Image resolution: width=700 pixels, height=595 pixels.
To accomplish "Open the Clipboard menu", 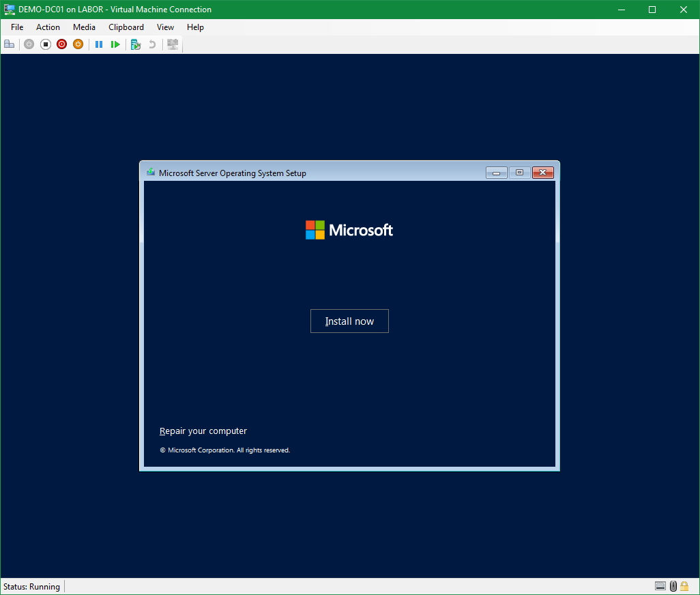I will tap(126, 27).
